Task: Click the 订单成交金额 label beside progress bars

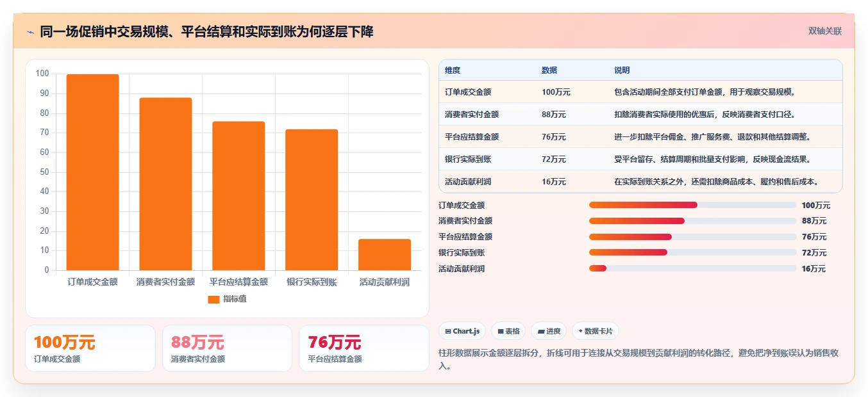Action: (462, 206)
